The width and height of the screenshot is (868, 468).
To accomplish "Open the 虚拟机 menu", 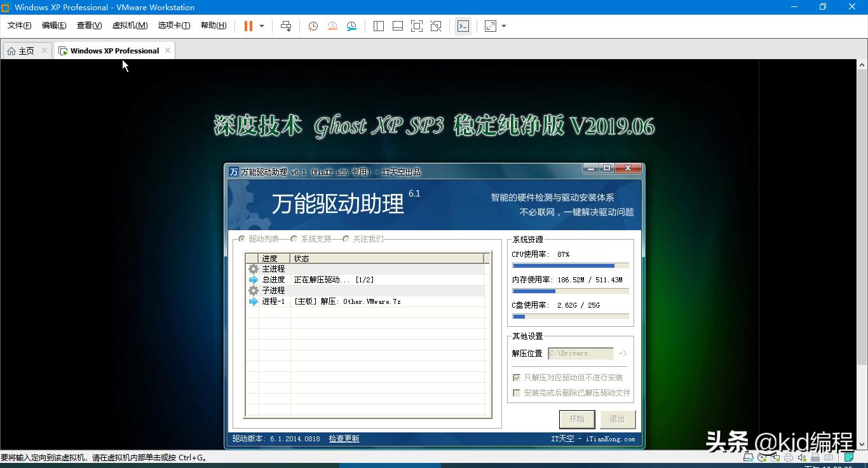I will (x=130, y=25).
